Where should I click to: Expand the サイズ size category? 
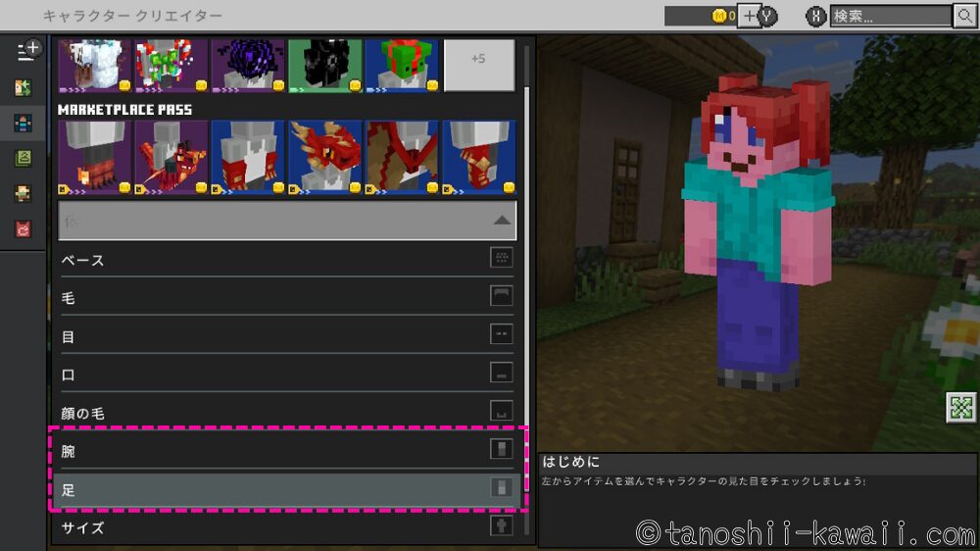287,527
